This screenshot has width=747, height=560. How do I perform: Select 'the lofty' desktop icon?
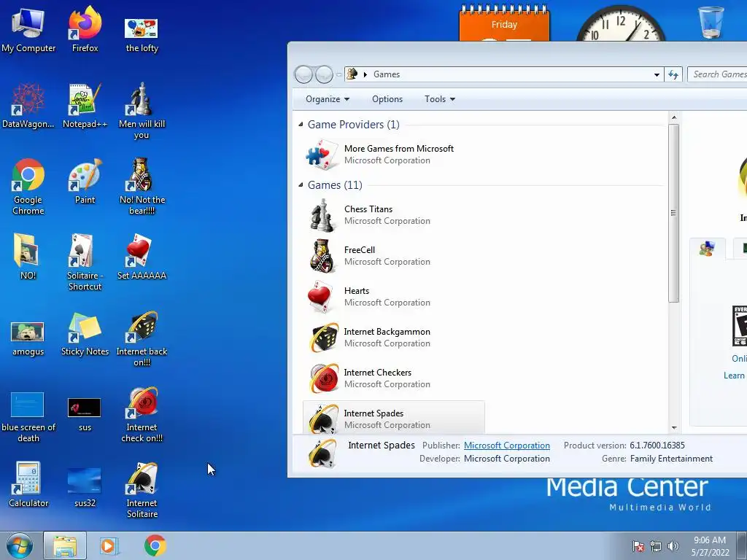tap(142, 34)
